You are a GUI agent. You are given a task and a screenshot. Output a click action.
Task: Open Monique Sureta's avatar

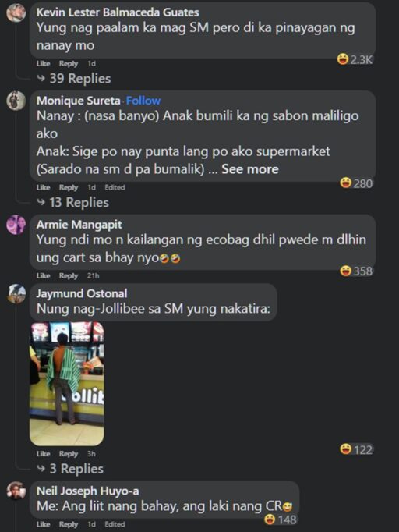(16, 101)
